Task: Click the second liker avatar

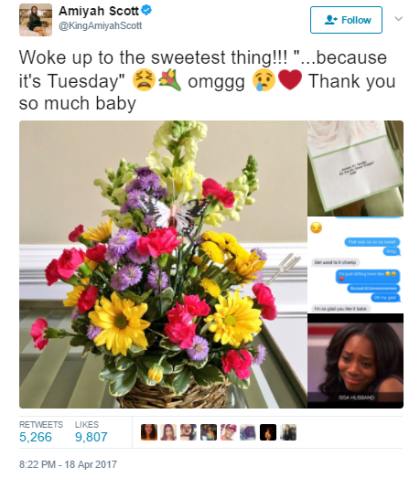Action: [169, 432]
